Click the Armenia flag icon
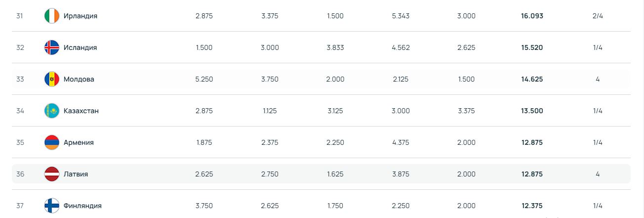Viewport: 644px width, 218px height. pyautogui.click(x=51, y=142)
